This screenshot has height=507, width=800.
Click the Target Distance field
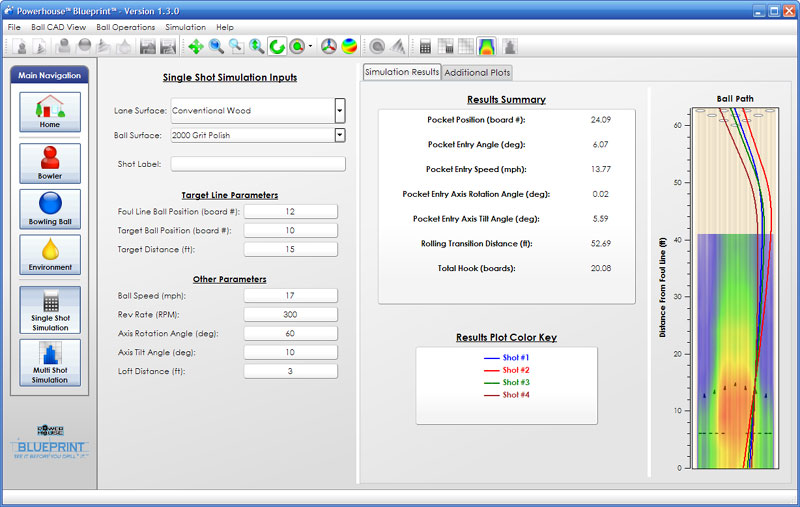point(290,249)
